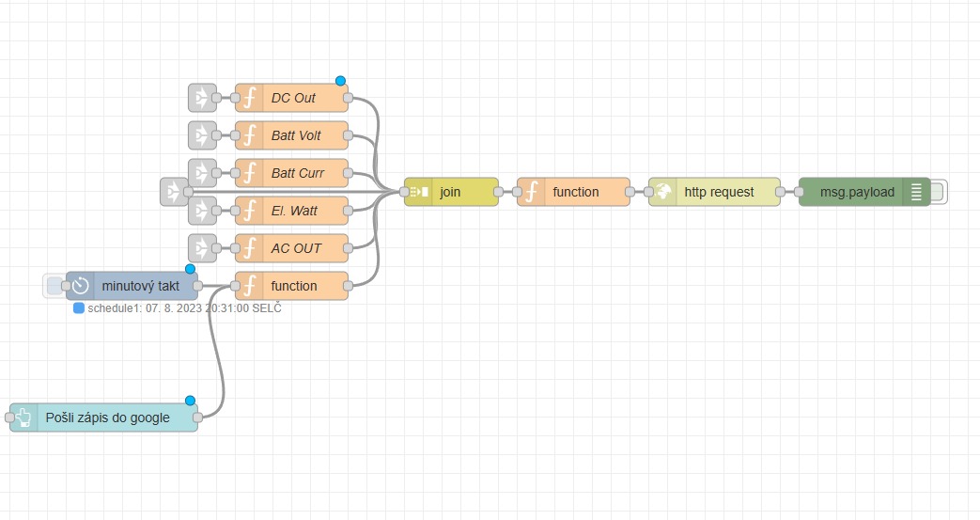Screen dimensions: 980x520
Task: Click the link-in node wired directly to join
Action: click(174, 192)
